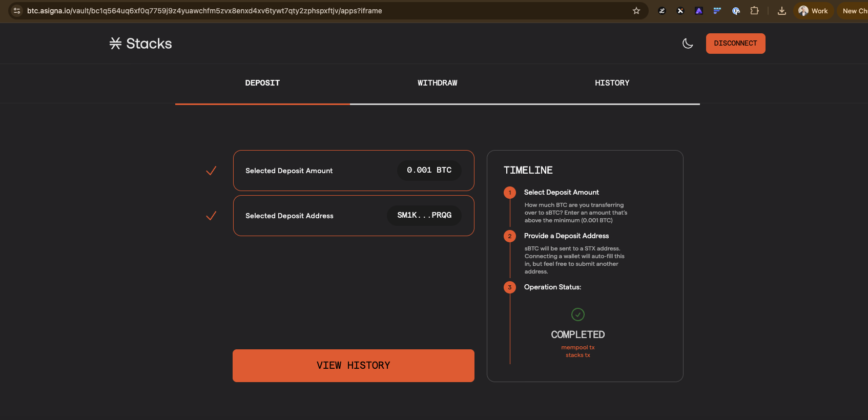Viewport: 868px width, 420px height.
Task: Click the 0.001 BTC deposit amount field
Action: 429,171
